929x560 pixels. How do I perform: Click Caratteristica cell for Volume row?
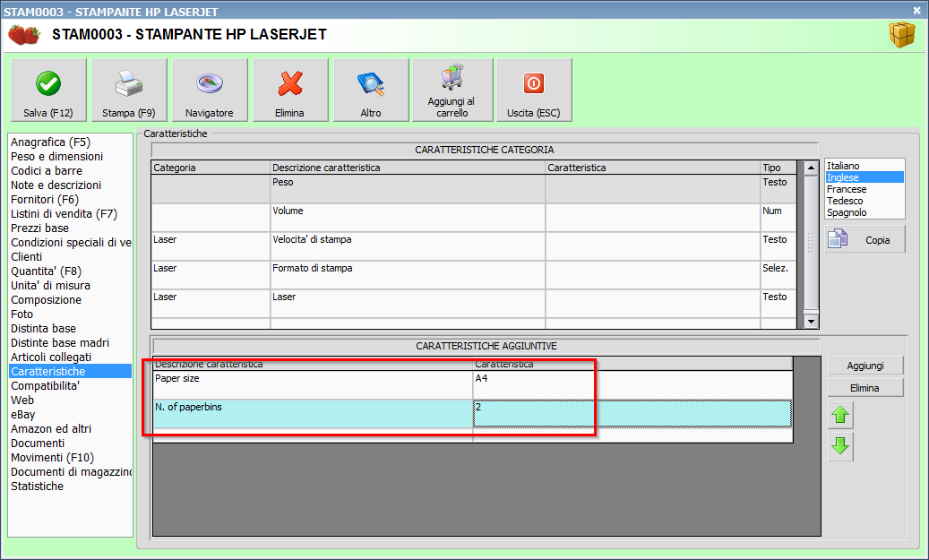point(652,218)
